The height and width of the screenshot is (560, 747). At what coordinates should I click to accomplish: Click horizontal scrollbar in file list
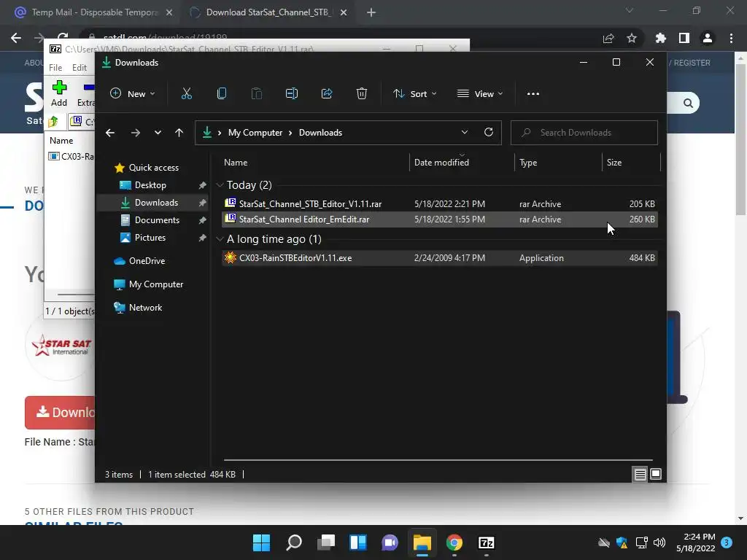(438, 460)
